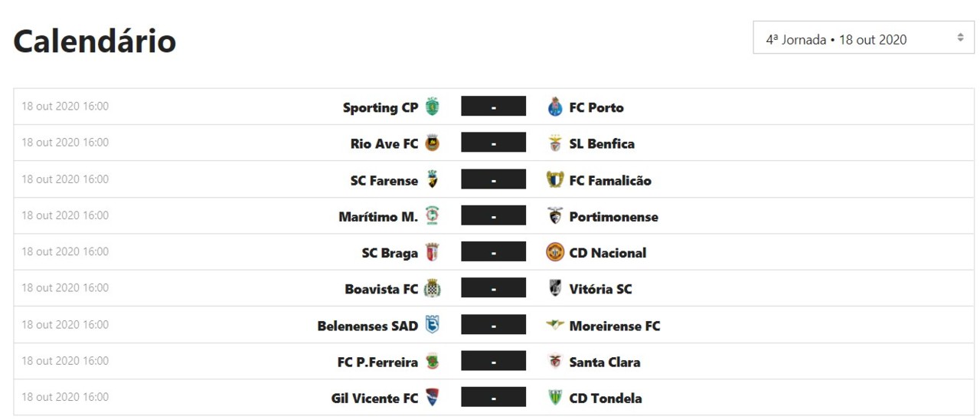The width and height of the screenshot is (980, 420).
Task: Select the Santa Clara team name
Action: (604, 362)
